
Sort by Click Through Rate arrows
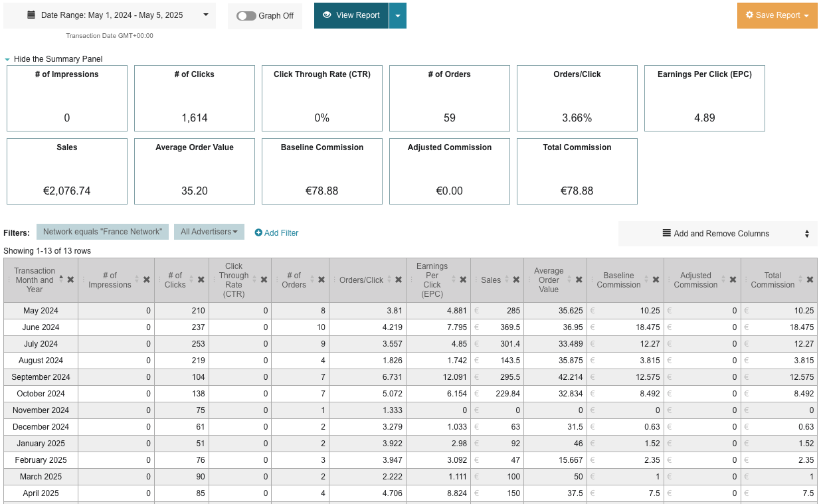254,280
